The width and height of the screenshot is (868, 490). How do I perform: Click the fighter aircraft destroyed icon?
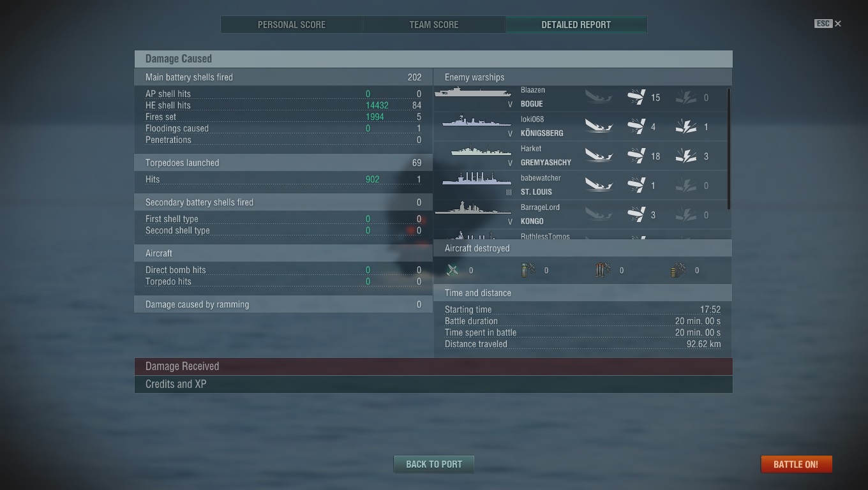pos(453,270)
